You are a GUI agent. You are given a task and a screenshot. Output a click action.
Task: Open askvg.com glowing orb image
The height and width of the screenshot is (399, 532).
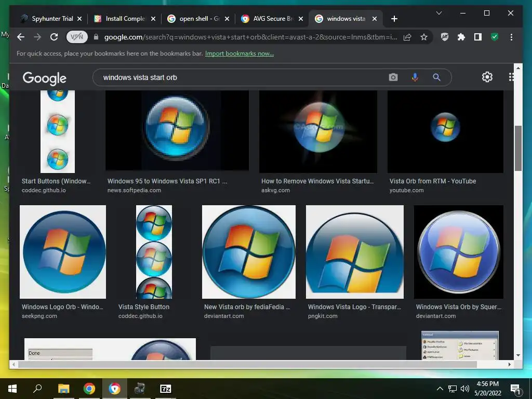click(318, 131)
